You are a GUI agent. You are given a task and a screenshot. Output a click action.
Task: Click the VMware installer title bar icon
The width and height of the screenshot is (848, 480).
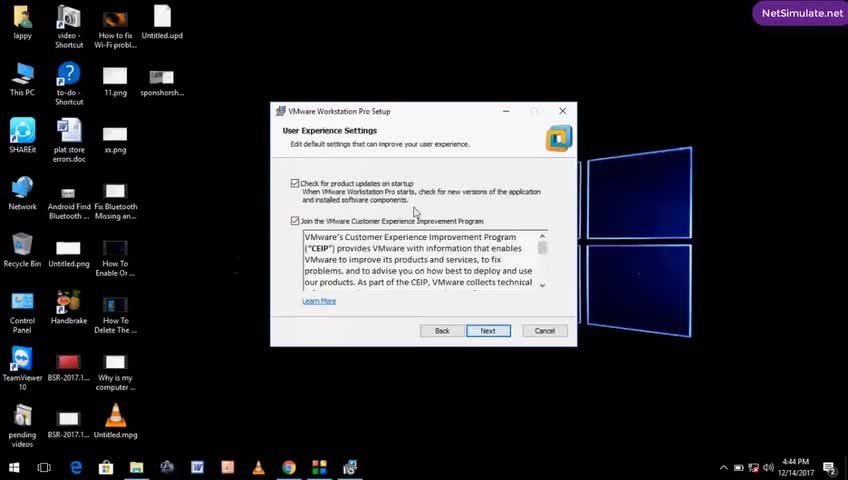coord(280,111)
